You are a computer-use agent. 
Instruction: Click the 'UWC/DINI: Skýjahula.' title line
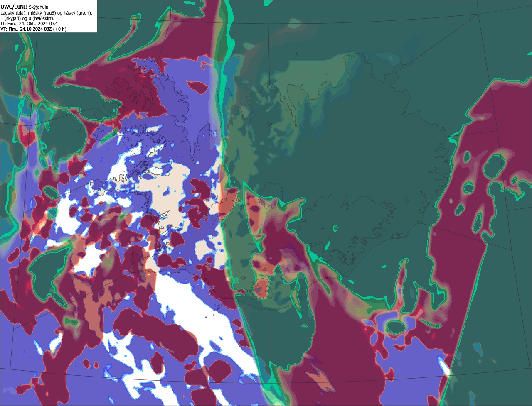[25, 7]
